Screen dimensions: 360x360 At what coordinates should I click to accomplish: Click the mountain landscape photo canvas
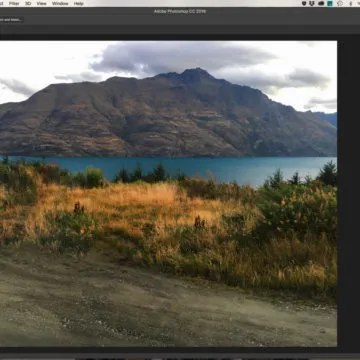coord(168,194)
